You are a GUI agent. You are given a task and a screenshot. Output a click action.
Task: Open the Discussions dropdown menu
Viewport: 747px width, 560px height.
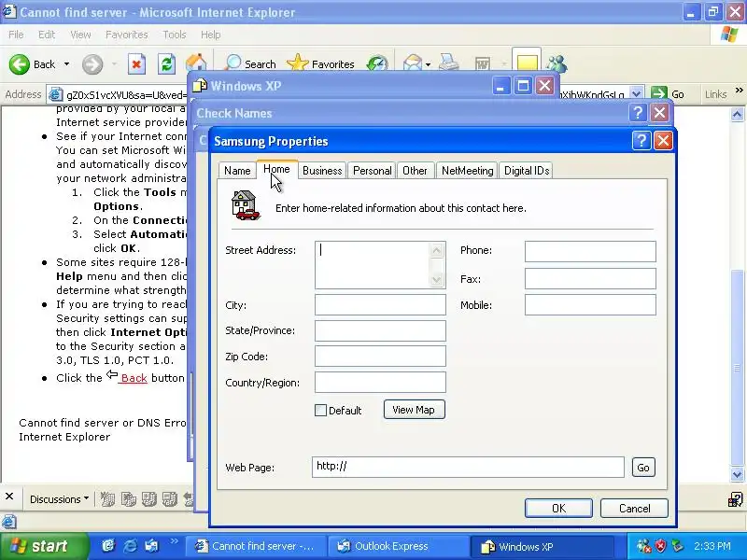click(59, 499)
